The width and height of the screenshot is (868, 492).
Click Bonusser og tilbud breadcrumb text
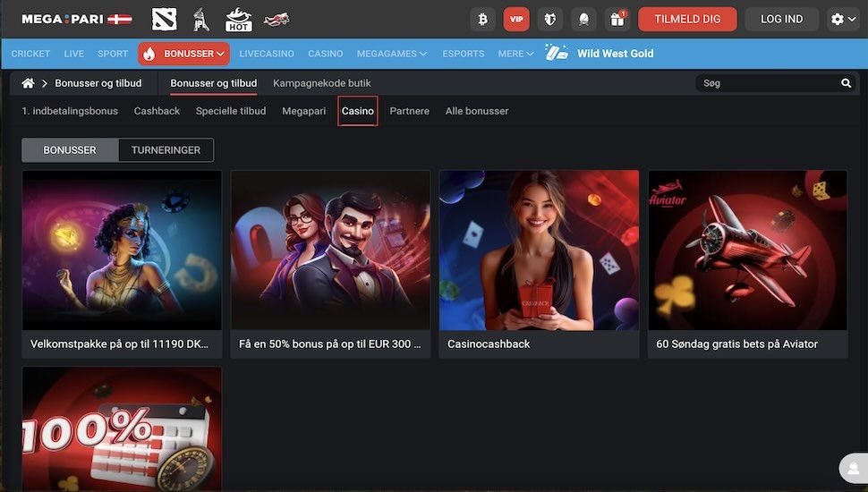point(98,83)
